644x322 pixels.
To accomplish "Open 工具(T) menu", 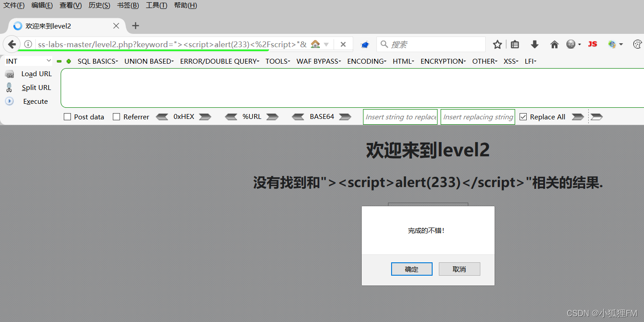I will click(x=157, y=5).
